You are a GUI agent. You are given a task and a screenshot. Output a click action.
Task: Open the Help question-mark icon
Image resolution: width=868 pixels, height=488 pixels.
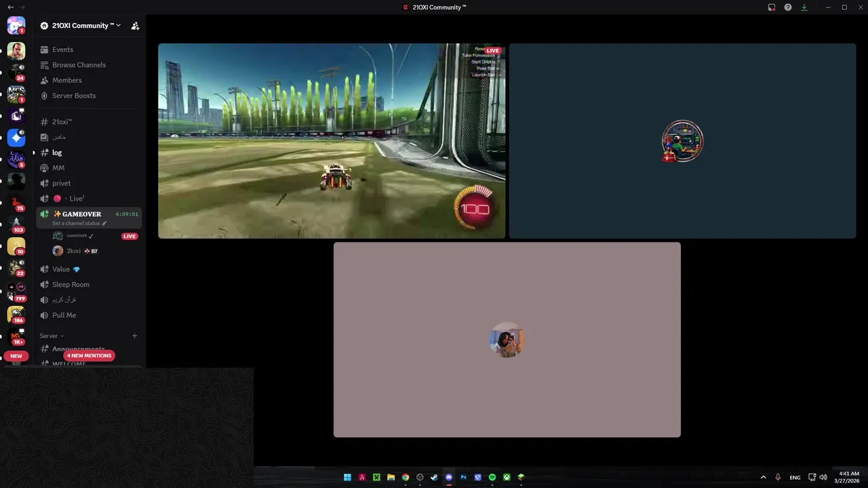(x=788, y=7)
